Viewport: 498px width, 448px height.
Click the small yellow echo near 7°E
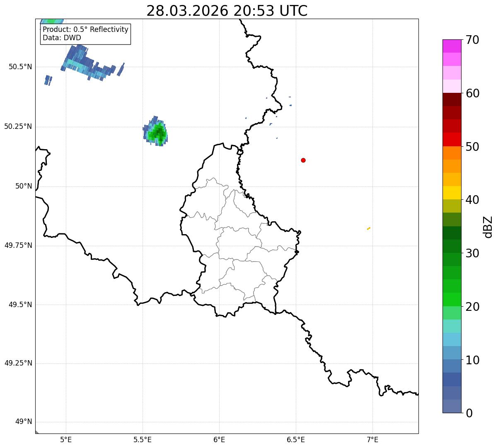point(368,228)
